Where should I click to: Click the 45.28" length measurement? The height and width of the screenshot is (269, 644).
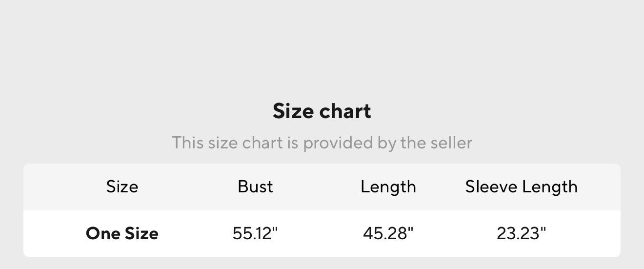[388, 233]
